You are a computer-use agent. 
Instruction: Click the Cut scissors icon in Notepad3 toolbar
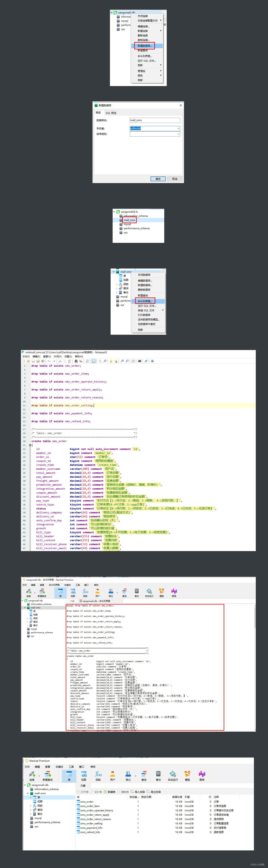pos(60,361)
